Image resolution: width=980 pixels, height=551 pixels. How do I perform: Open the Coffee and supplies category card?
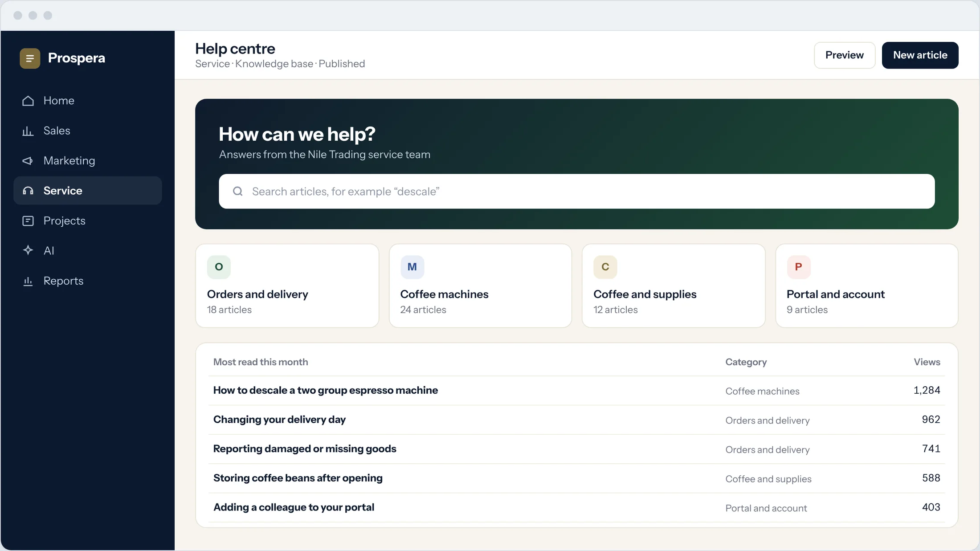pos(674,286)
